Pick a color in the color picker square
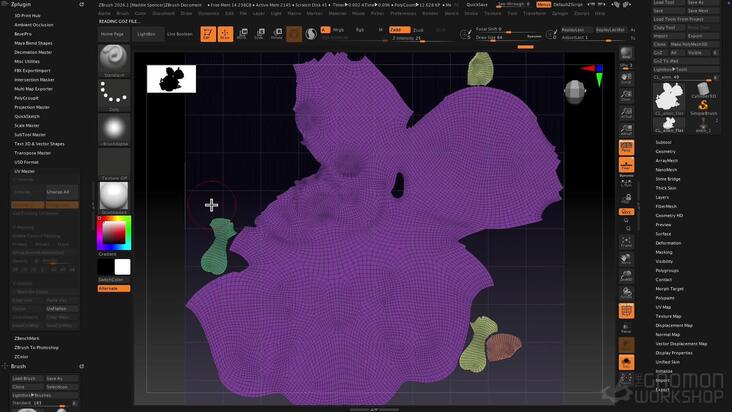Screen dimensions: 732x412 [114, 232]
